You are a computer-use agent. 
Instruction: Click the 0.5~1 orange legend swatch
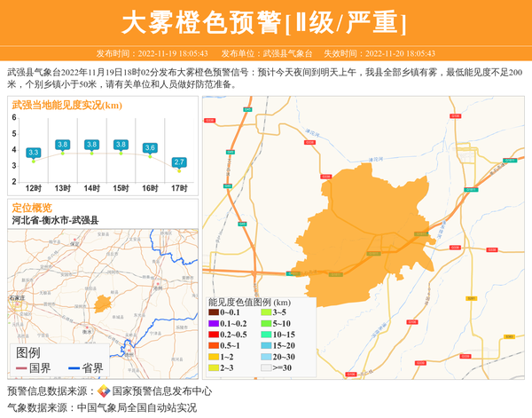tap(214, 346)
